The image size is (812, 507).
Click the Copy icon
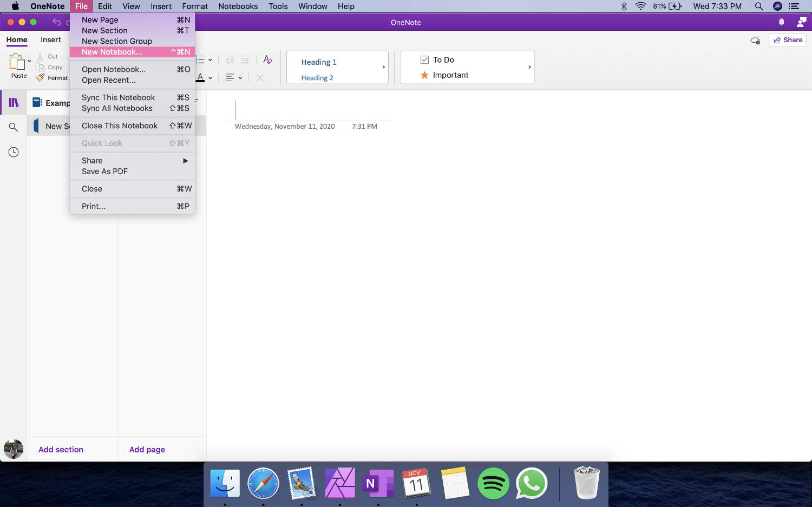[x=40, y=67]
